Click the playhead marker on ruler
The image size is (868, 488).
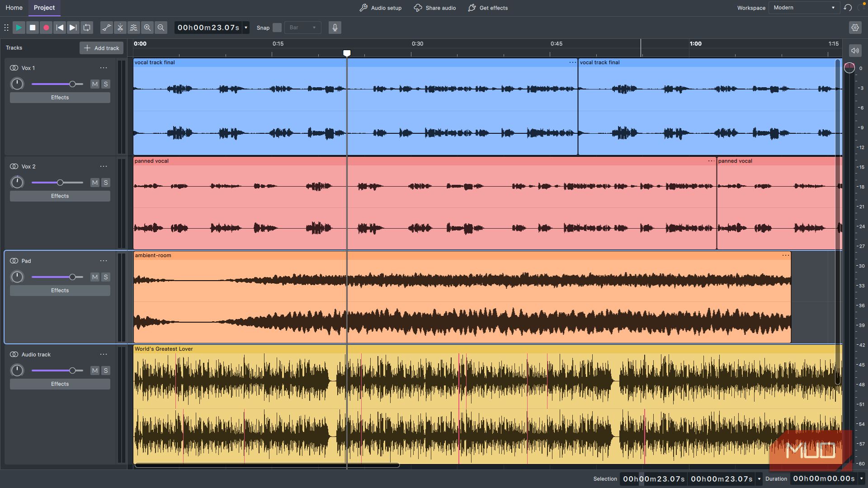point(347,53)
